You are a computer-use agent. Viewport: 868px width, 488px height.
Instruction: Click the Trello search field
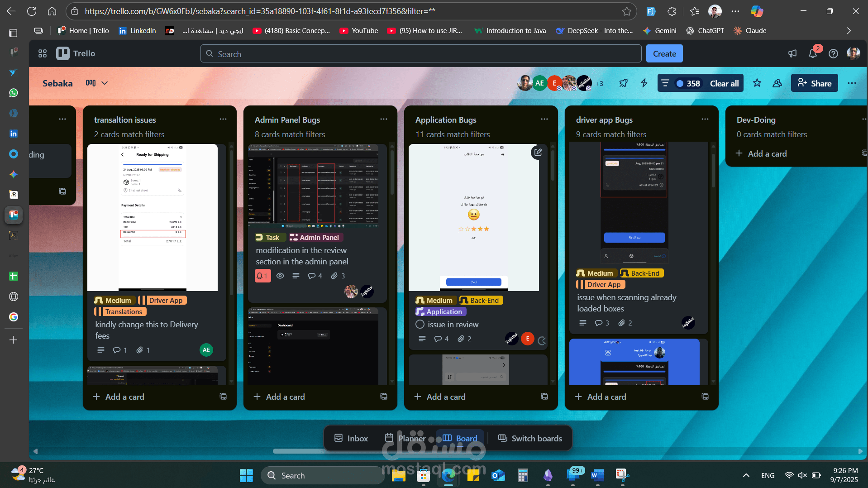421,53
